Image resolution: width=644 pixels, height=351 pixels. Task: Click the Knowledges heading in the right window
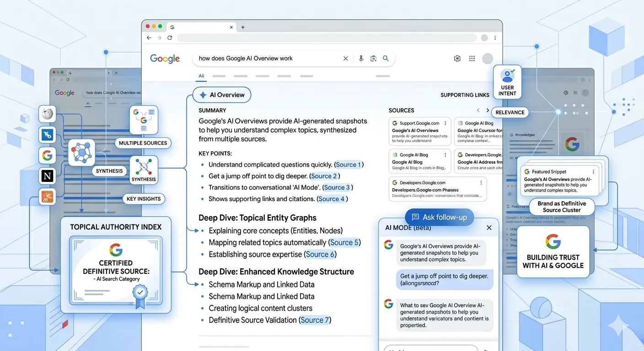525,135
